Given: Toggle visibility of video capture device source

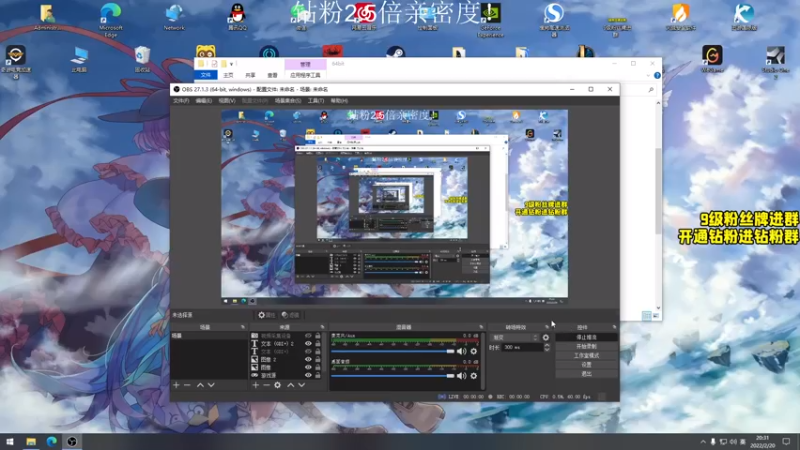Looking at the screenshot, I should [x=308, y=336].
